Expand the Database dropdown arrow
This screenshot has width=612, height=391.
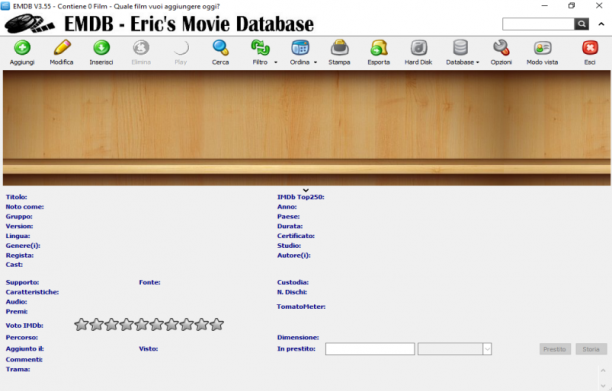pos(477,62)
